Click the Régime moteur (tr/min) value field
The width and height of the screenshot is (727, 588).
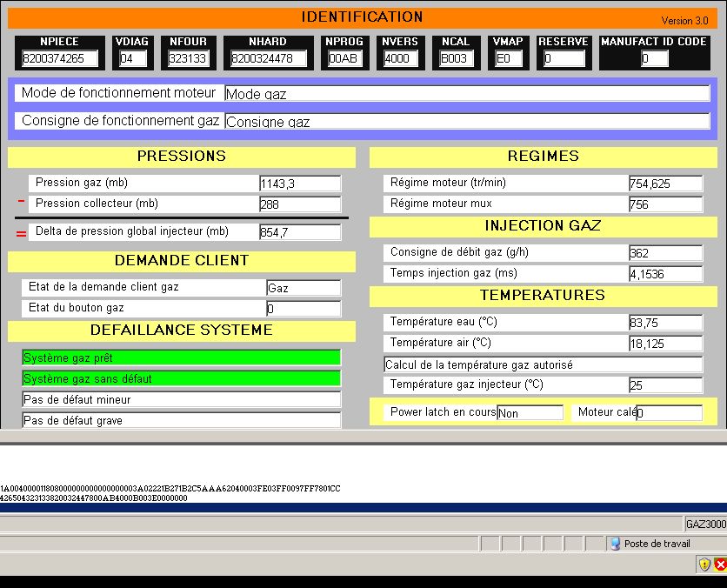pyautogui.click(x=665, y=184)
